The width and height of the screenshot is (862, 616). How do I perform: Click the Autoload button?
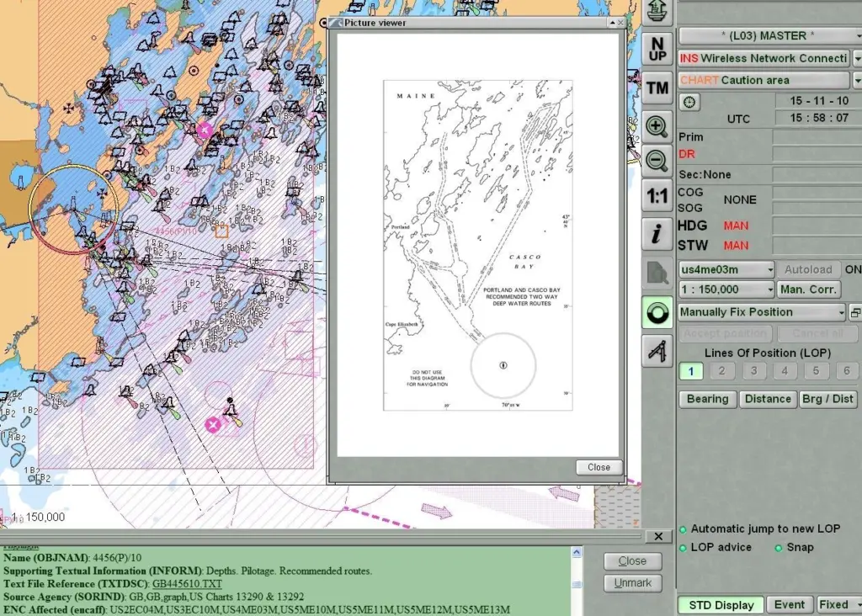point(808,270)
